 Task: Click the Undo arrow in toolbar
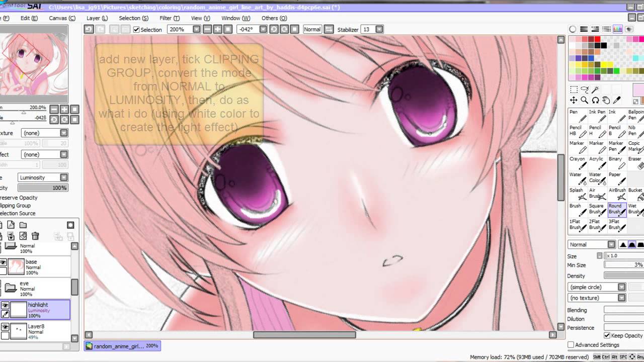click(x=89, y=30)
